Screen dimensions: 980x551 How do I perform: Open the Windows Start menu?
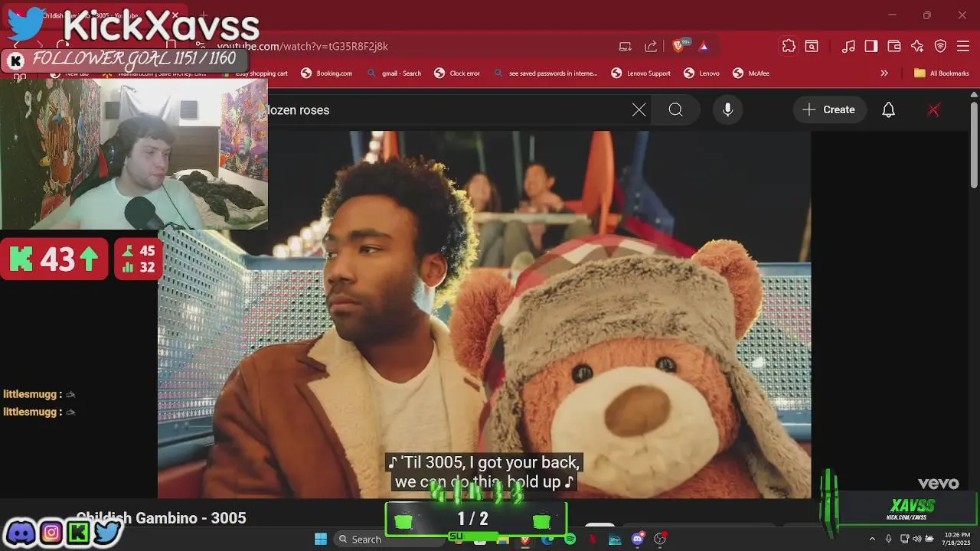point(321,539)
